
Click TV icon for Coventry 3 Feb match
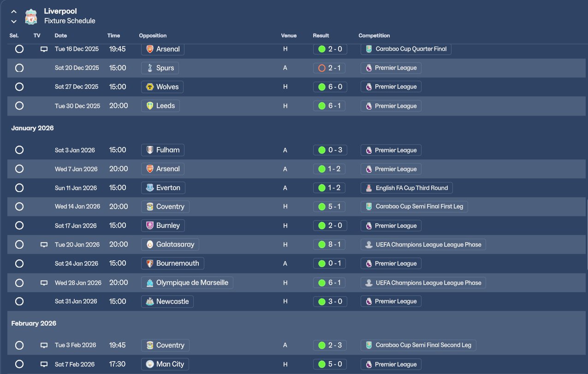[44, 345]
